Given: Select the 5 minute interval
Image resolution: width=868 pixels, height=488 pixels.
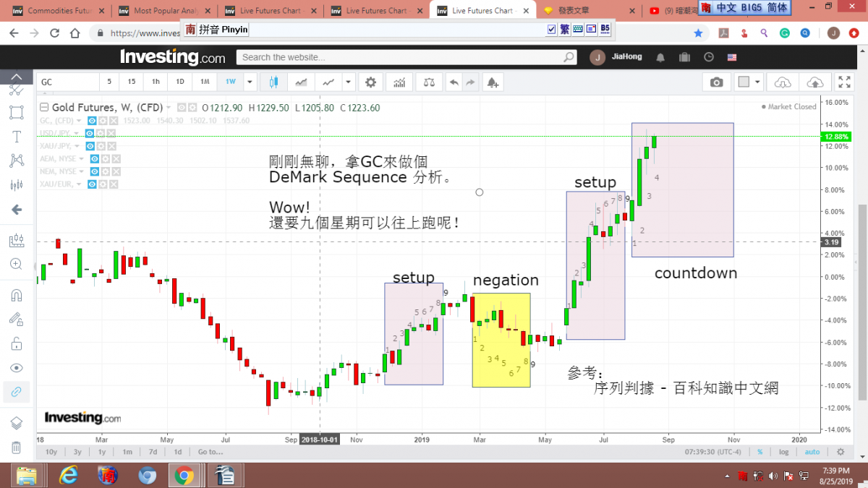Looking at the screenshot, I should [109, 82].
